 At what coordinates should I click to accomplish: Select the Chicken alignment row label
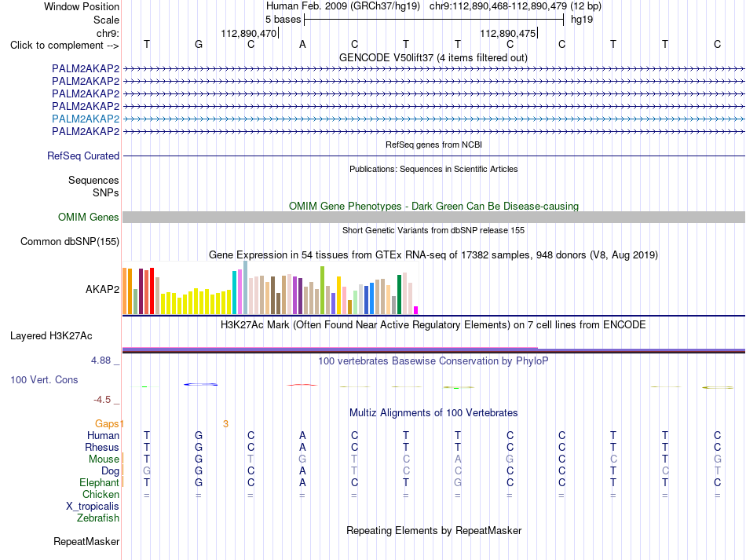101,494
